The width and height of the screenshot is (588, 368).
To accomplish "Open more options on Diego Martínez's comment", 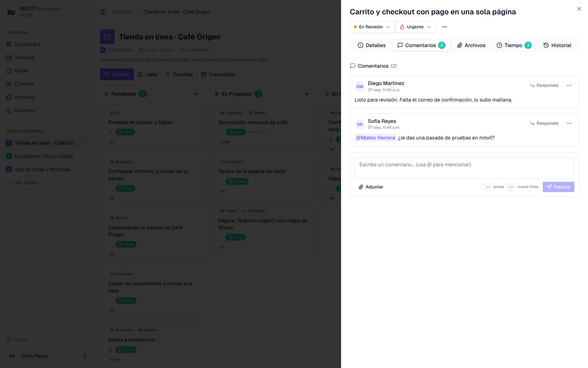I will pyautogui.click(x=569, y=85).
